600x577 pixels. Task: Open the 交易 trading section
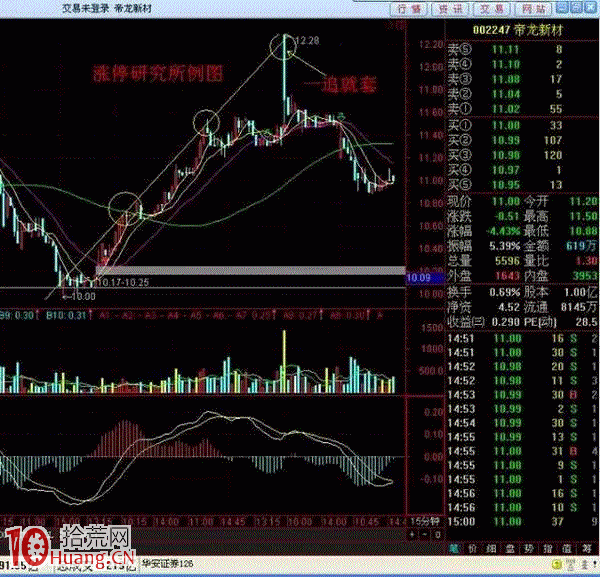pos(492,9)
